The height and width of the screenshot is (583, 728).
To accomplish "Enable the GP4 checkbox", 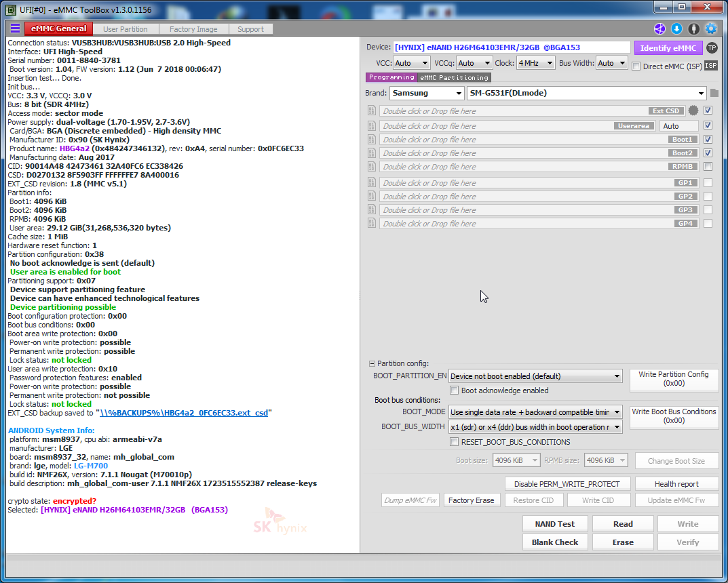I will 708,224.
